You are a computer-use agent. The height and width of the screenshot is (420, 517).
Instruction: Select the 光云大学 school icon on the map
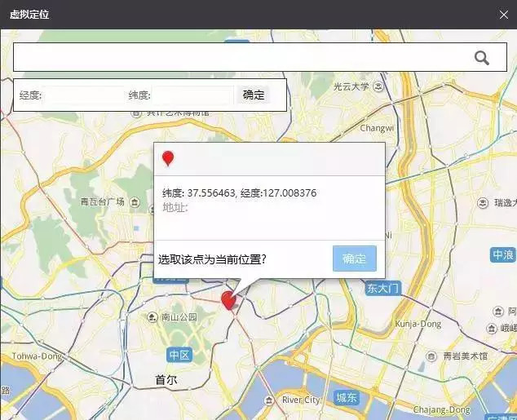[378, 86]
